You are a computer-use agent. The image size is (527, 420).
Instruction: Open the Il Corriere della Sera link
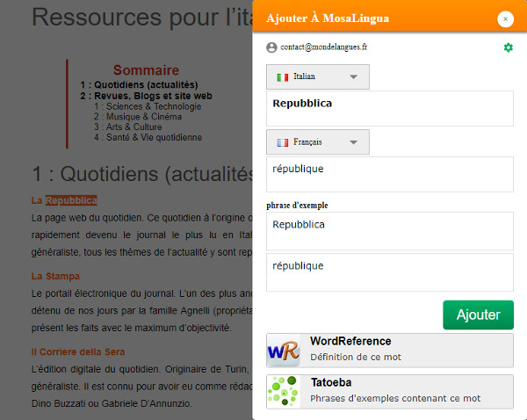78,351
